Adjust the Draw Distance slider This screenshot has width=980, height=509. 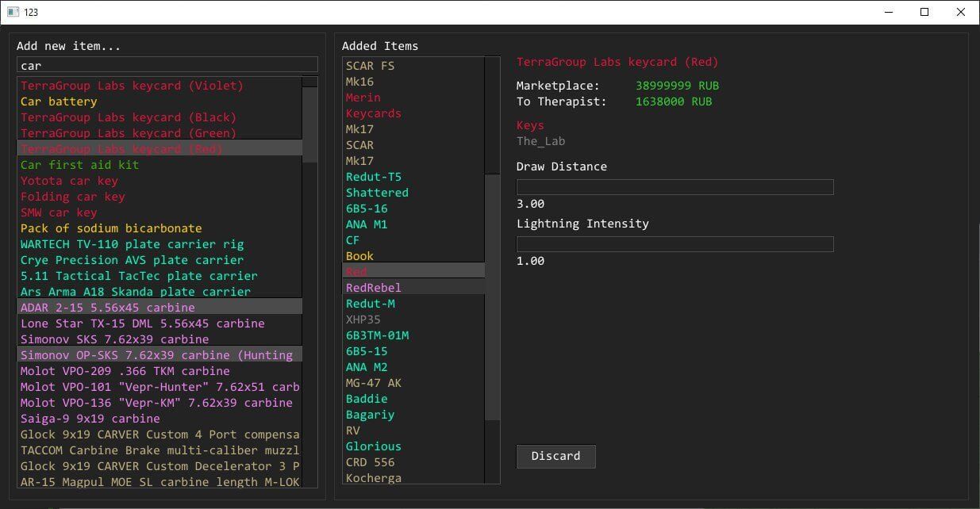point(674,187)
